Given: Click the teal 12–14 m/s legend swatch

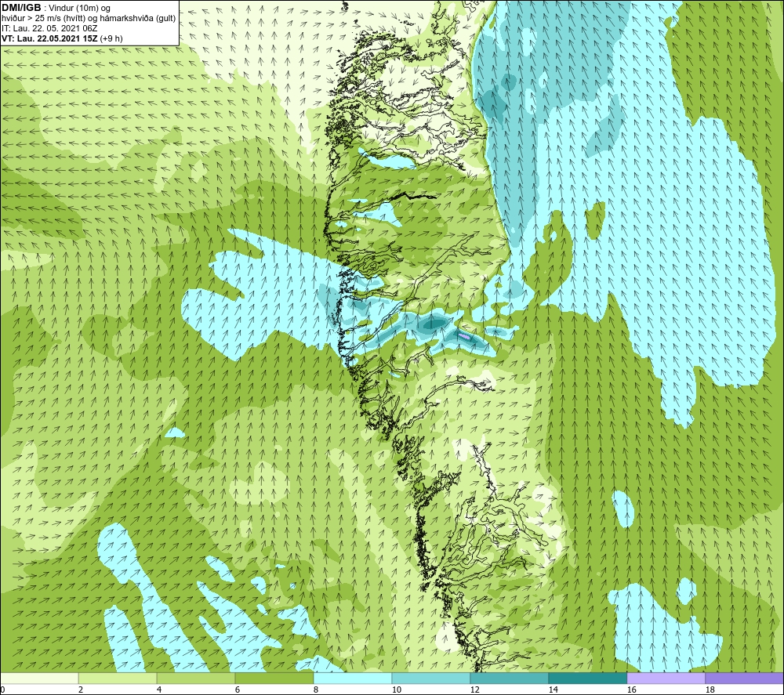Looking at the screenshot, I should pos(509,679).
